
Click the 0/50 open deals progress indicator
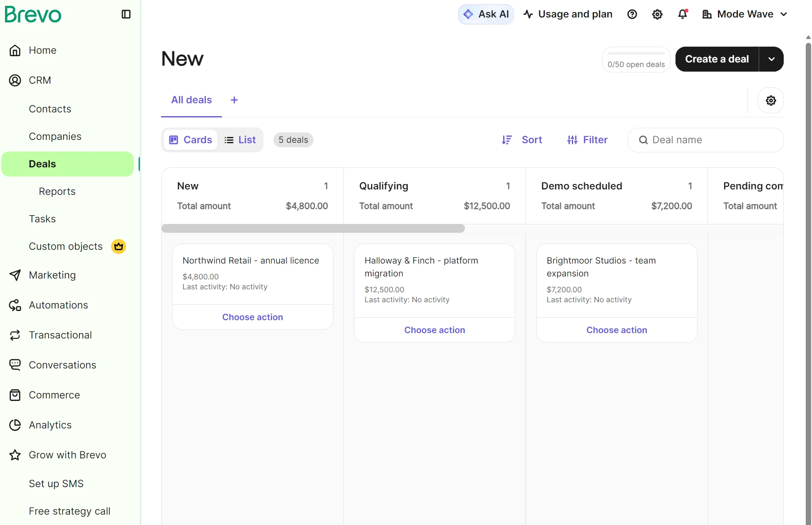pyautogui.click(x=636, y=60)
